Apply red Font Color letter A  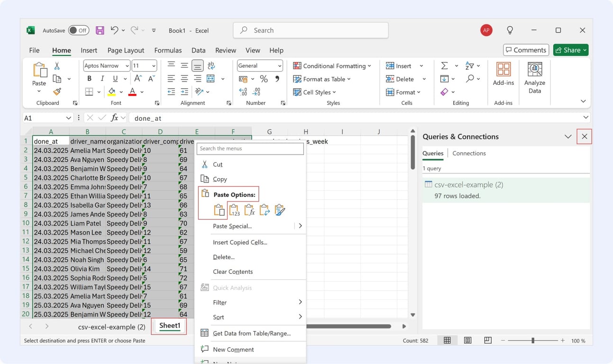tap(132, 91)
